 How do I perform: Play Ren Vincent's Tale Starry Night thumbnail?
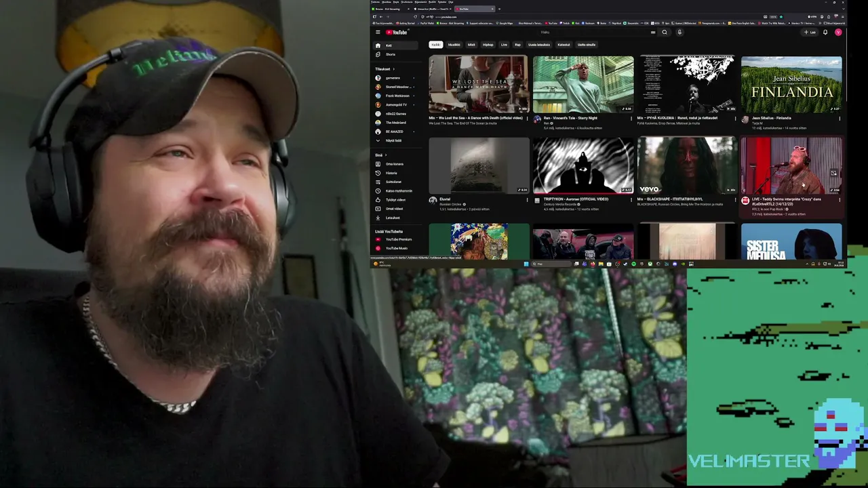(x=583, y=85)
